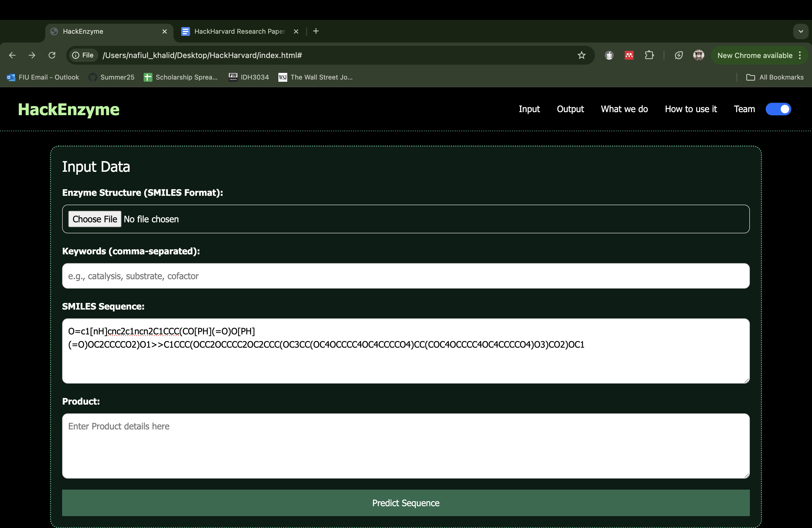Click the Choose File button
Screen dimensions: 812x528
pos(94,219)
